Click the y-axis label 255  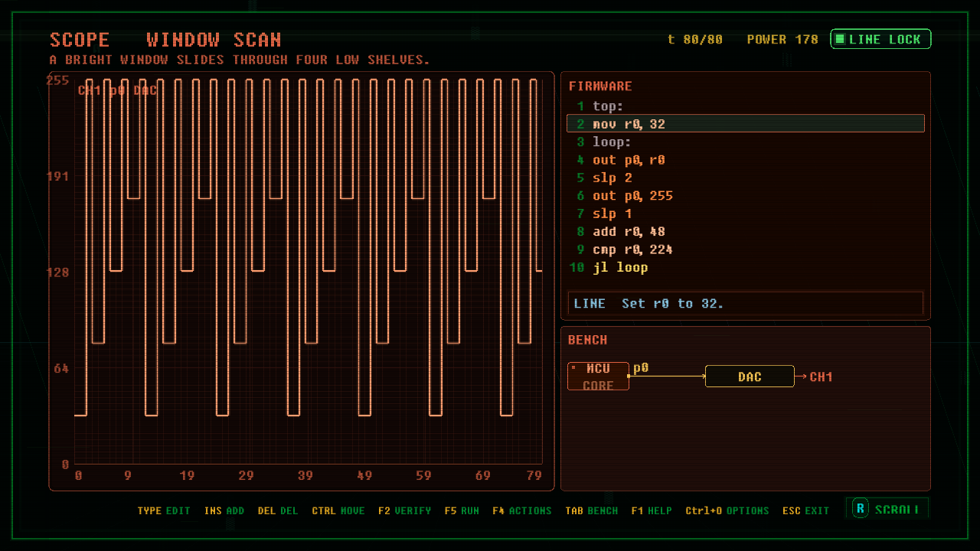click(x=58, y=80)
